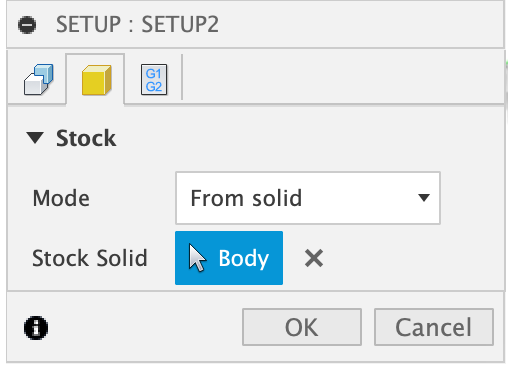508x366 pixels.
Task: Switch to the Setup tab icon
Action: coord(38,80)
